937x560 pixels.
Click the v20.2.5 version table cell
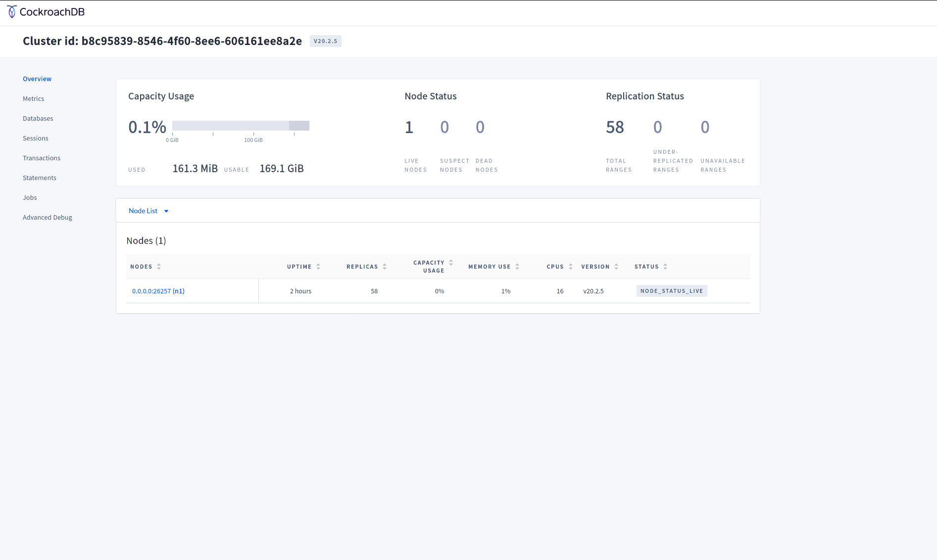point(593,291)
